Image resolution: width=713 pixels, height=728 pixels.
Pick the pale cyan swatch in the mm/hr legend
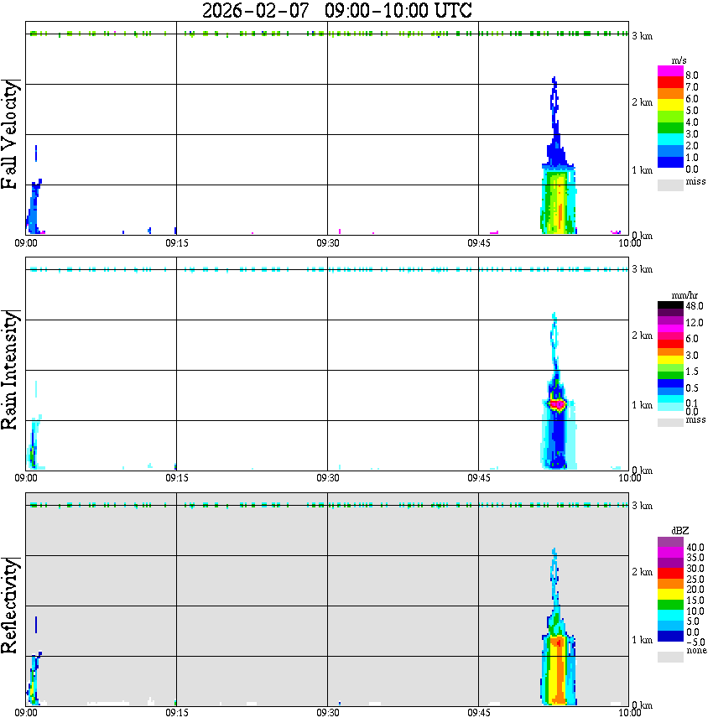[670, 407]
